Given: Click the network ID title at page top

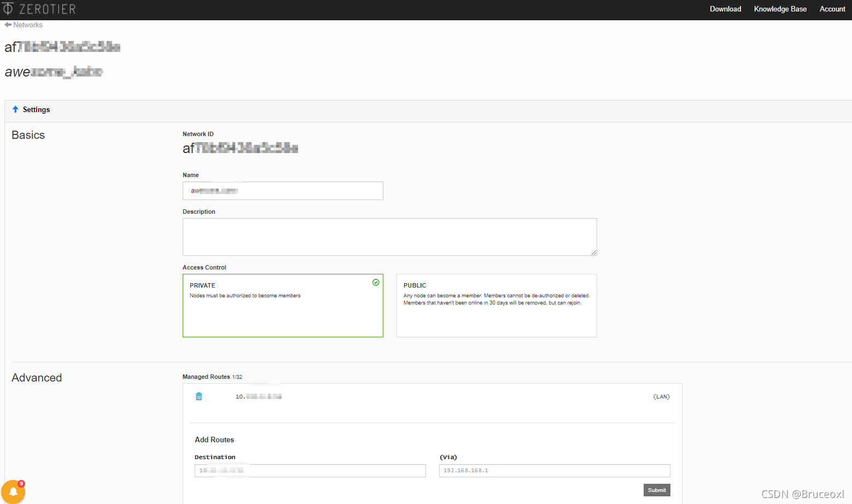Looking at the screenshot, I should click(x=62, y=47).
